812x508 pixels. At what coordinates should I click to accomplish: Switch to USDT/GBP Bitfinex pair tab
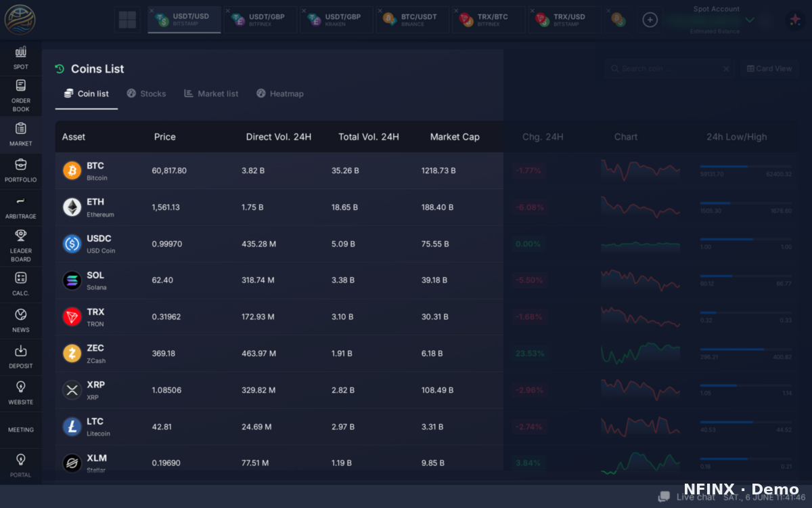261,20
